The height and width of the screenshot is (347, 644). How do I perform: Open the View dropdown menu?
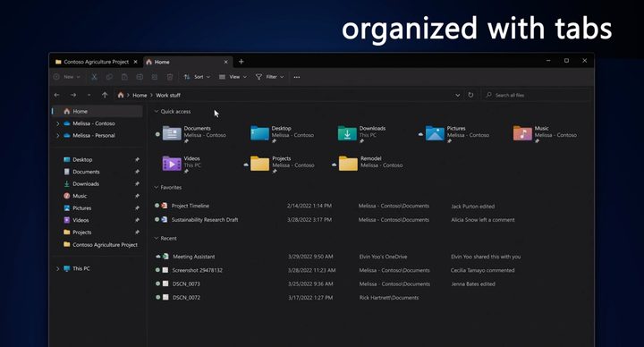click(233, 77)
